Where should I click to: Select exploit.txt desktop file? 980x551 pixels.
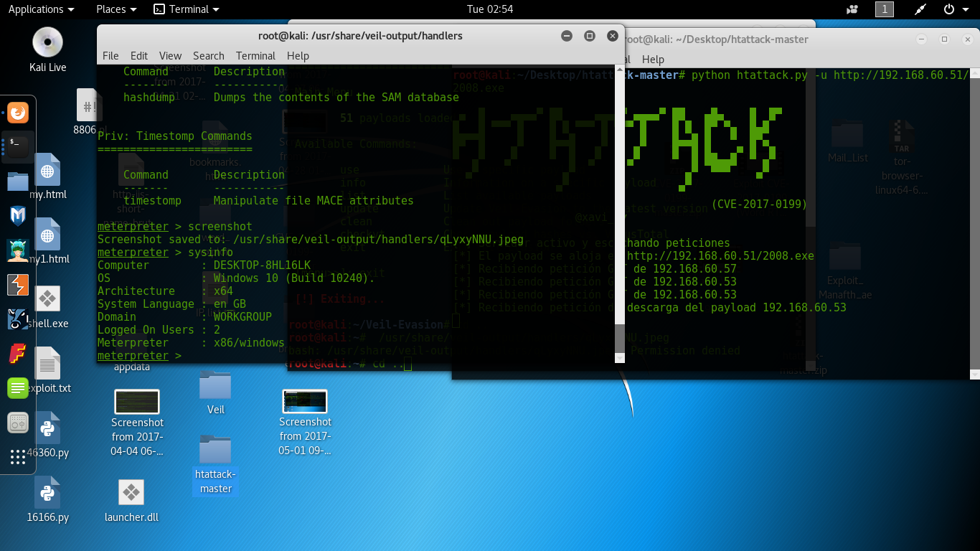coord(48,371)
